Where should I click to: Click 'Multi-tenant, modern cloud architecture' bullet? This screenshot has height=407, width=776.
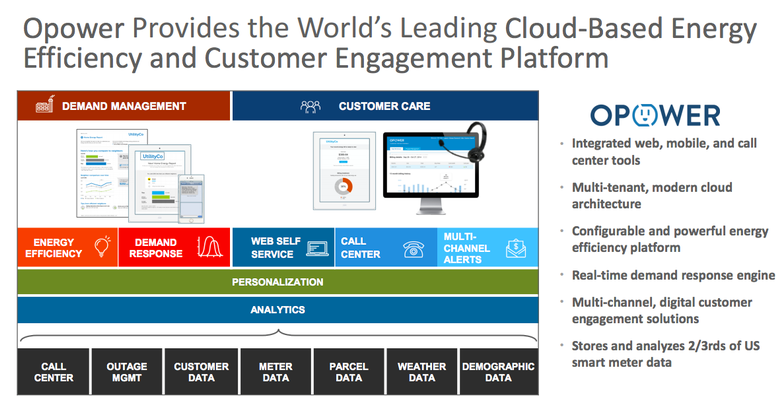[652, 195]
